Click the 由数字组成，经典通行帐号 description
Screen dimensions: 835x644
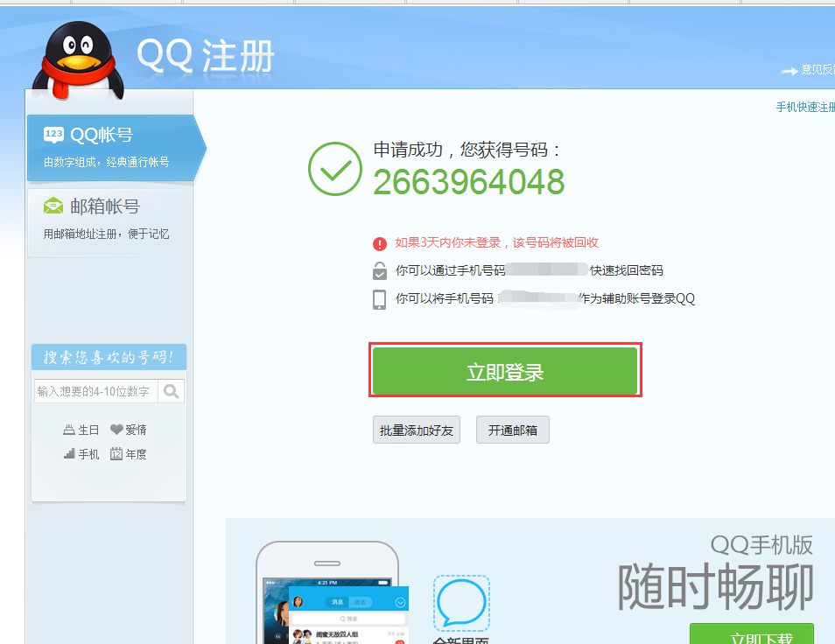tap(107, 162)
